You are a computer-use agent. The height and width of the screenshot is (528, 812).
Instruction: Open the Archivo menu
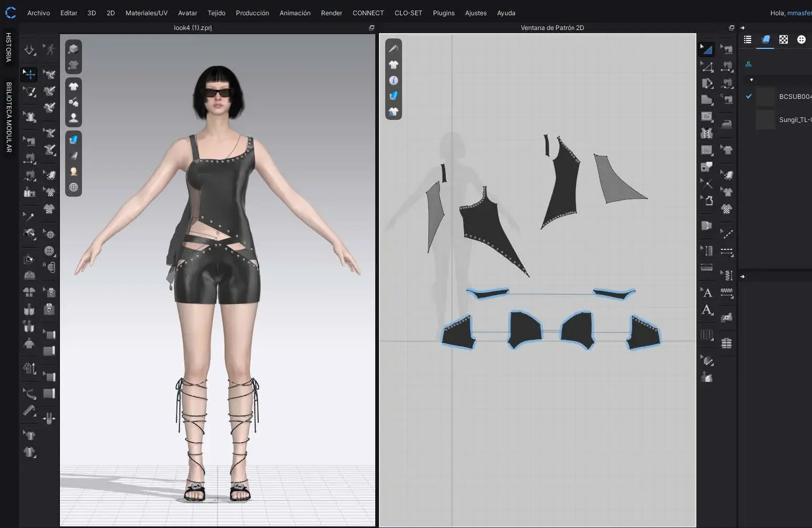click(x=38, y=13)
